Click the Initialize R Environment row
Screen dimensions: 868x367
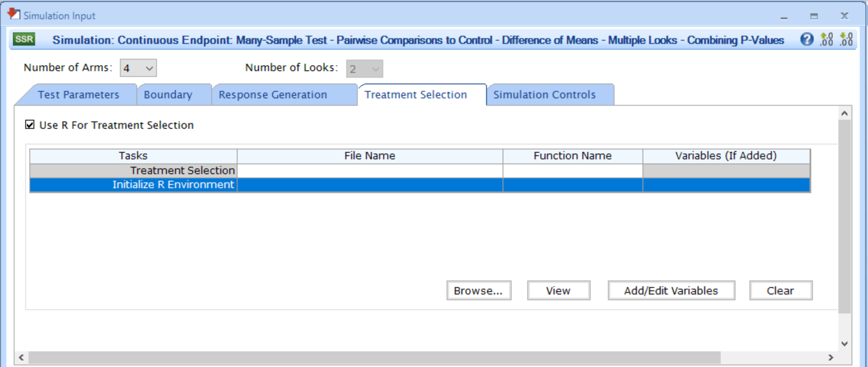tap(133, 185)
